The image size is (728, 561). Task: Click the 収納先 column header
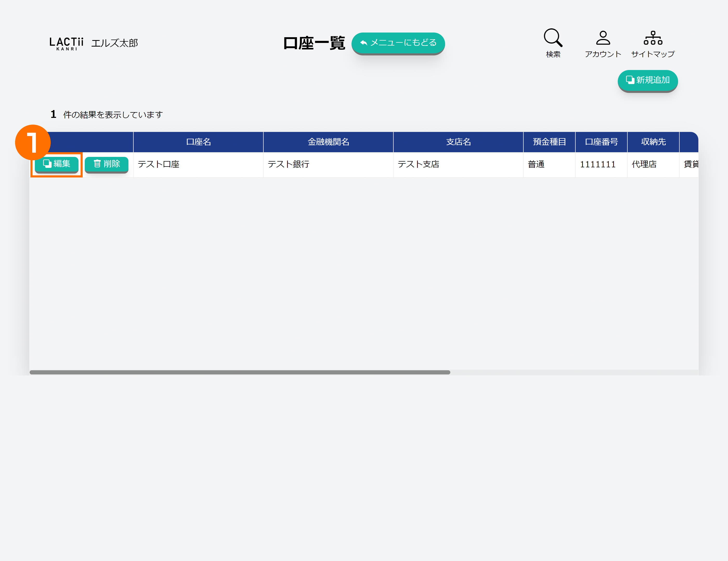click(653, 142)
